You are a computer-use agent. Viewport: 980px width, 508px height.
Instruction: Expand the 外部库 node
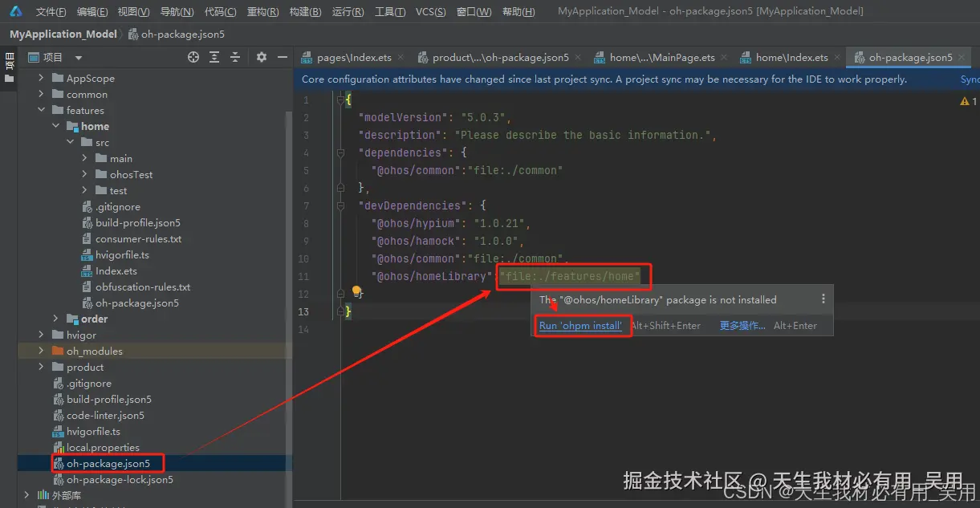pyautogui.click(x=27, y=496)
